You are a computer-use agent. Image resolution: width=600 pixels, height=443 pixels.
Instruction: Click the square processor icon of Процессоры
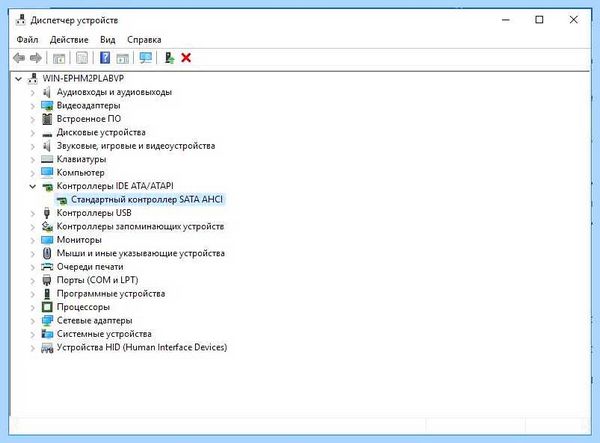coord(47,307)
